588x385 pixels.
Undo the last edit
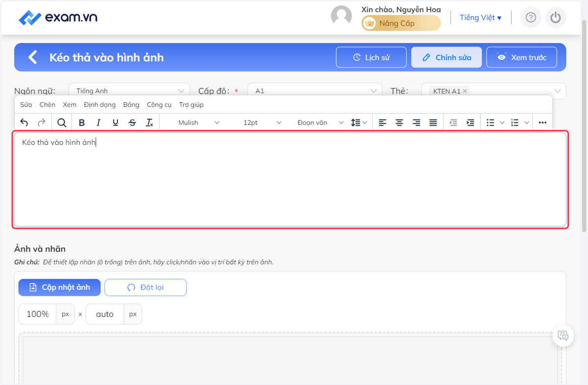point(24,122)
